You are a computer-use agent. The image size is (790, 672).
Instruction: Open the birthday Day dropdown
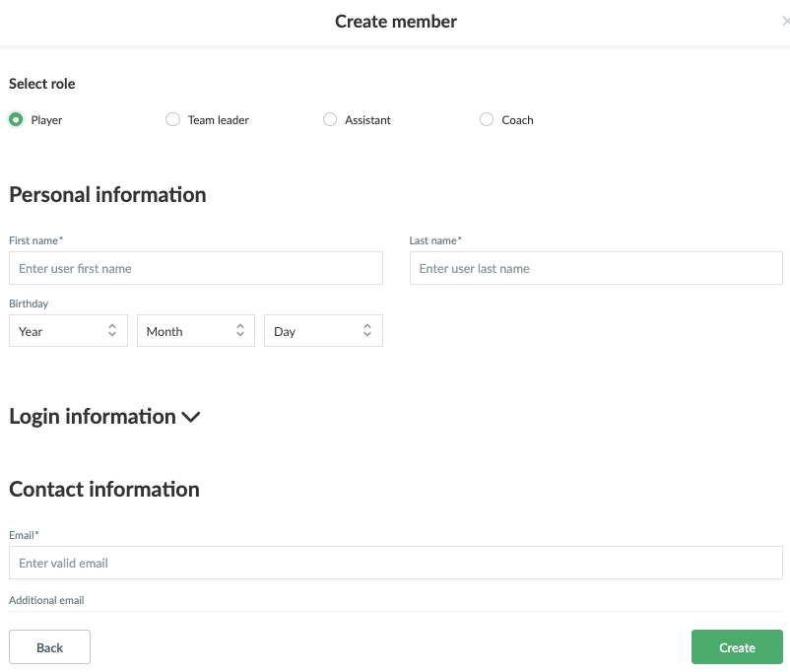323,331
